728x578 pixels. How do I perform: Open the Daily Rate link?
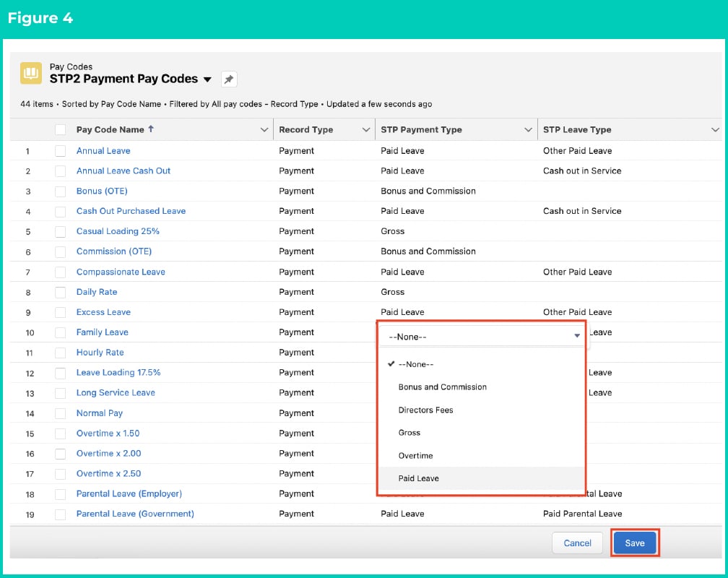click(x=97, y=292)
